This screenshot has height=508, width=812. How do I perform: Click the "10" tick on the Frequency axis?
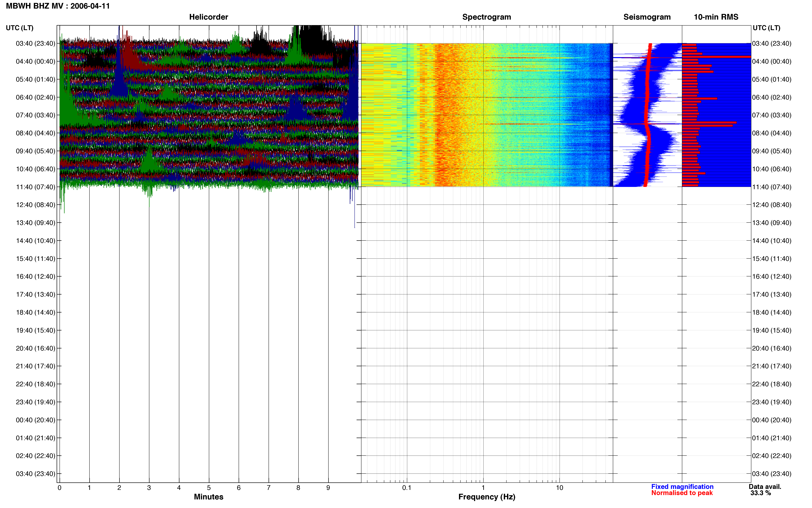(559, 488)
